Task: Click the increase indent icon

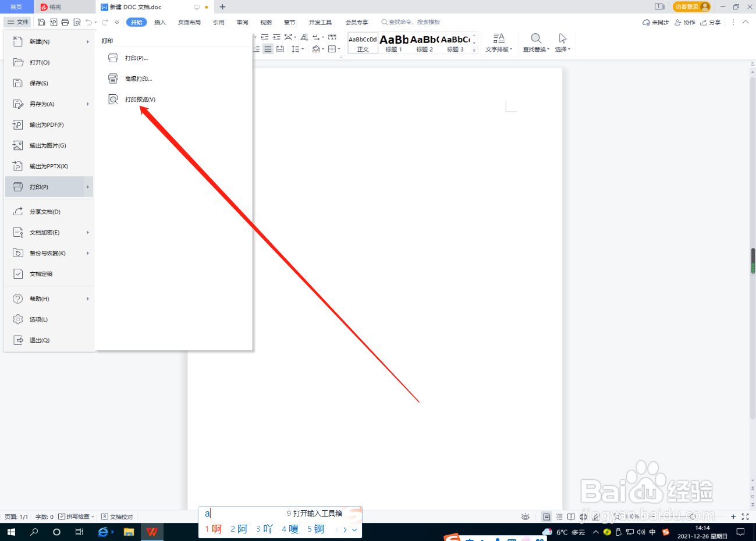Action: coord(276,37)
